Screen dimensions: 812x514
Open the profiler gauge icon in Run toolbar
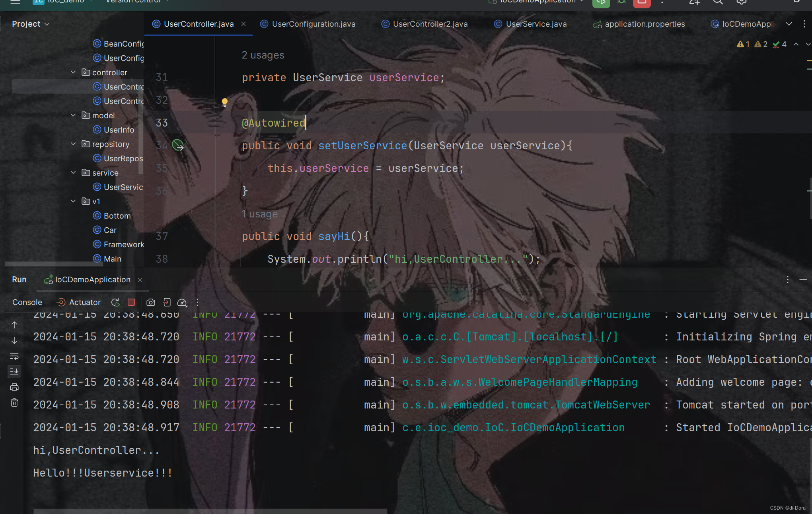pyautogui.click(x=182, y=303)
